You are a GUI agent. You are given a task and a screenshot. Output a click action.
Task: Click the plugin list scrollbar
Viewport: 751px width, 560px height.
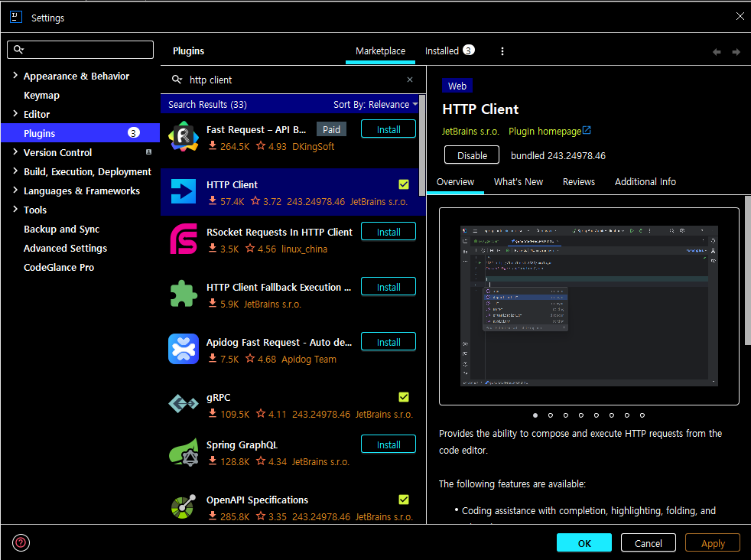[x=422, y=145]
